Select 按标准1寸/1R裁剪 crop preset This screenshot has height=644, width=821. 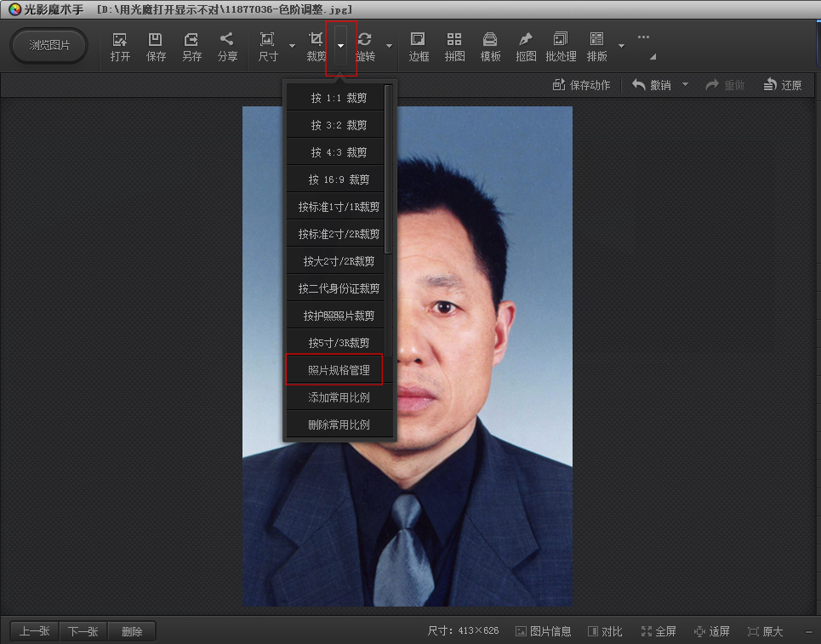(335, 207)
